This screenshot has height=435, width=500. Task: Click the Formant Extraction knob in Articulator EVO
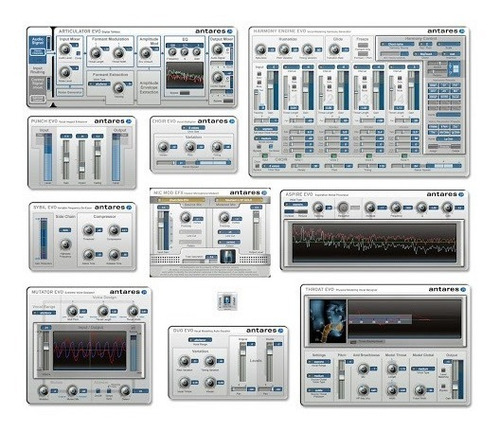point(118,88)
